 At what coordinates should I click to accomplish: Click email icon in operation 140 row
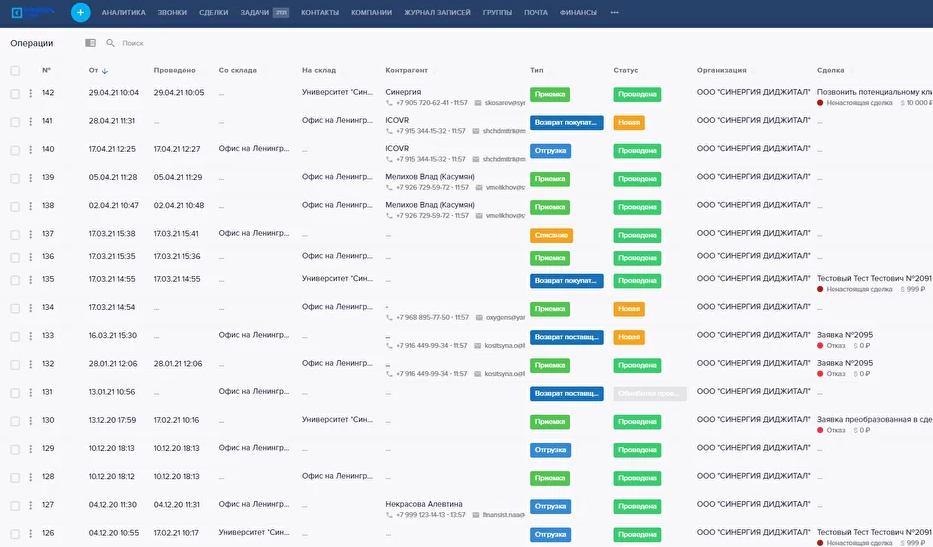[x=477, y=159]
